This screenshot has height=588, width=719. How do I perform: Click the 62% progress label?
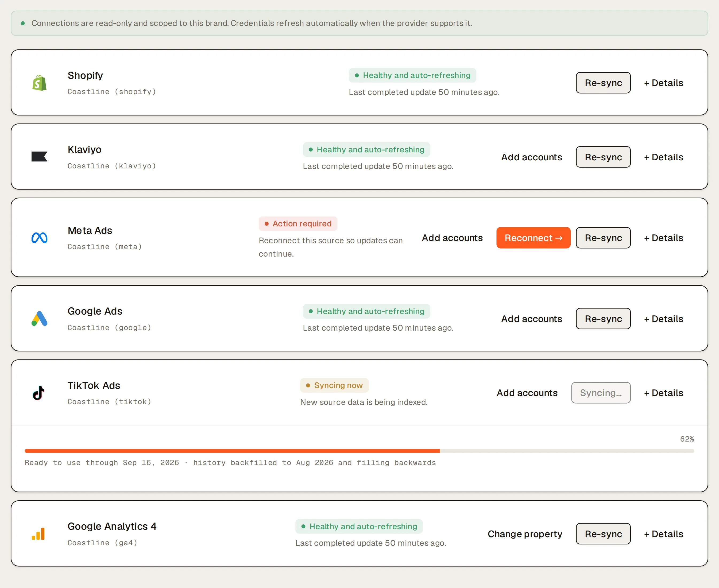(687, 439)
